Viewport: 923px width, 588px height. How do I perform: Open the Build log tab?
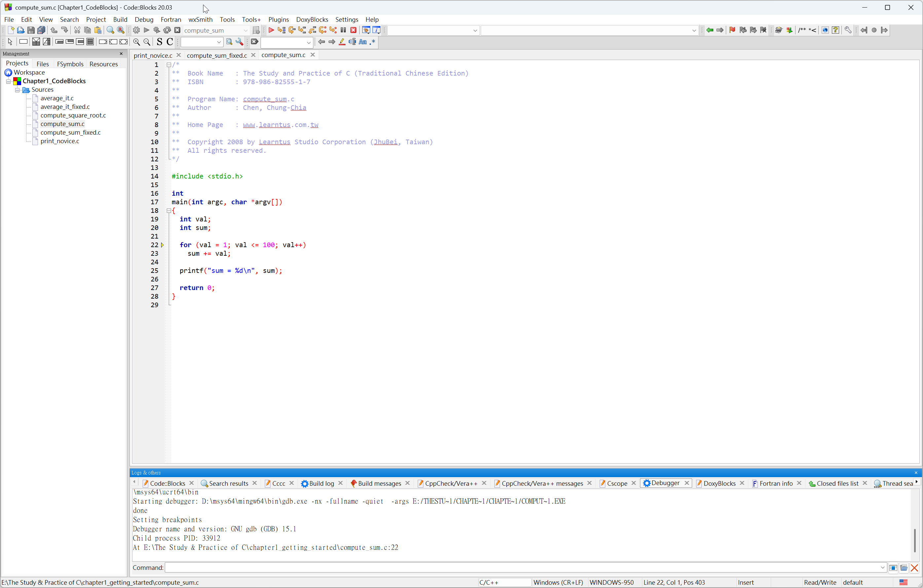[321, 483]
